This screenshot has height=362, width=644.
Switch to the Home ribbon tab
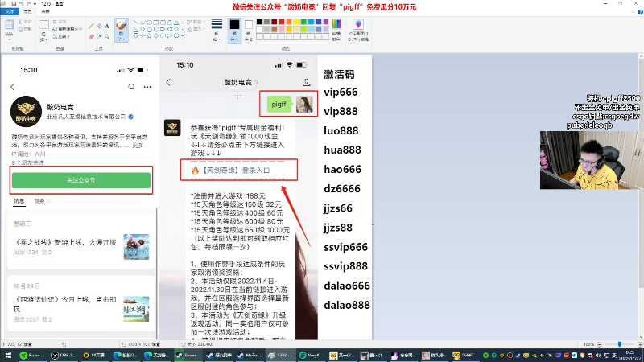pos(27,12)
